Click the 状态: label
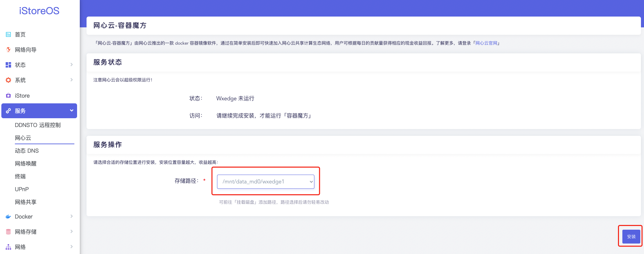Image resolution: width=644 pixels, height=254 pixels. 196,98
